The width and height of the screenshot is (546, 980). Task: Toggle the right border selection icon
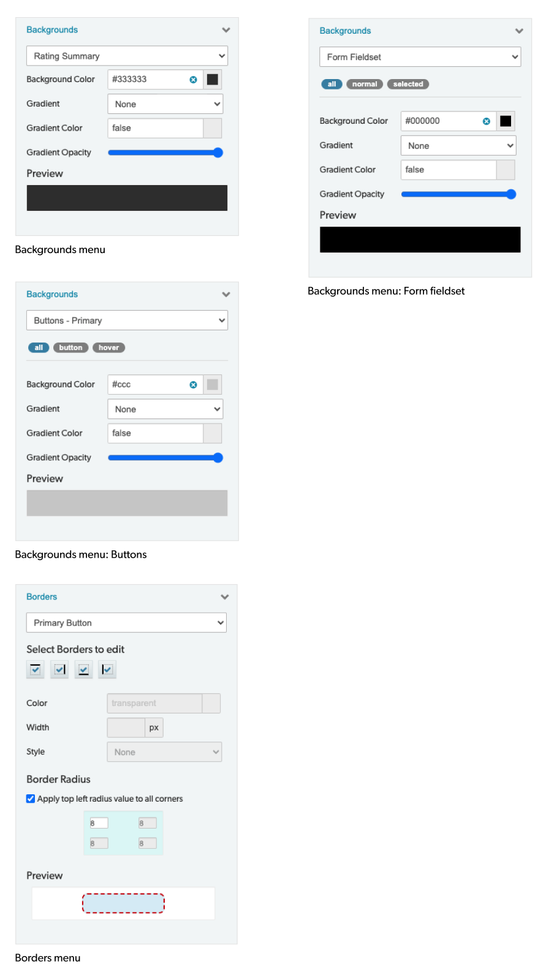coord(59,669)
